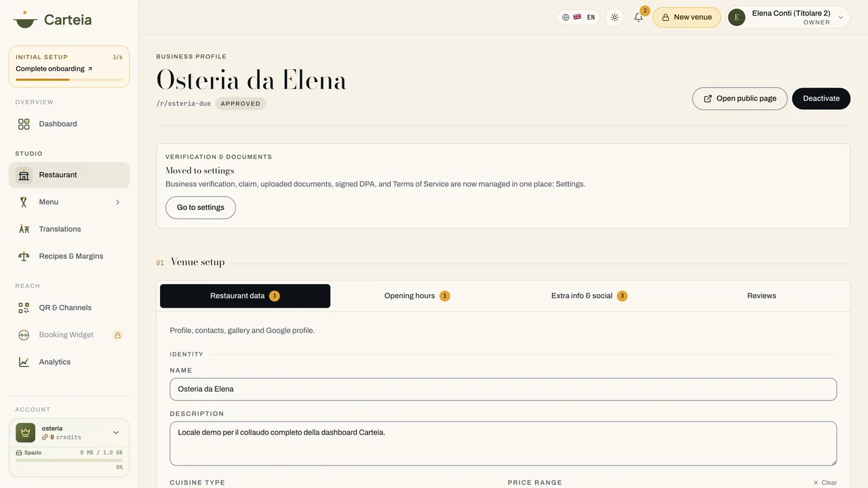Open notifications bell
This screenshot has height=488, width=868.
tap(638, 17)
